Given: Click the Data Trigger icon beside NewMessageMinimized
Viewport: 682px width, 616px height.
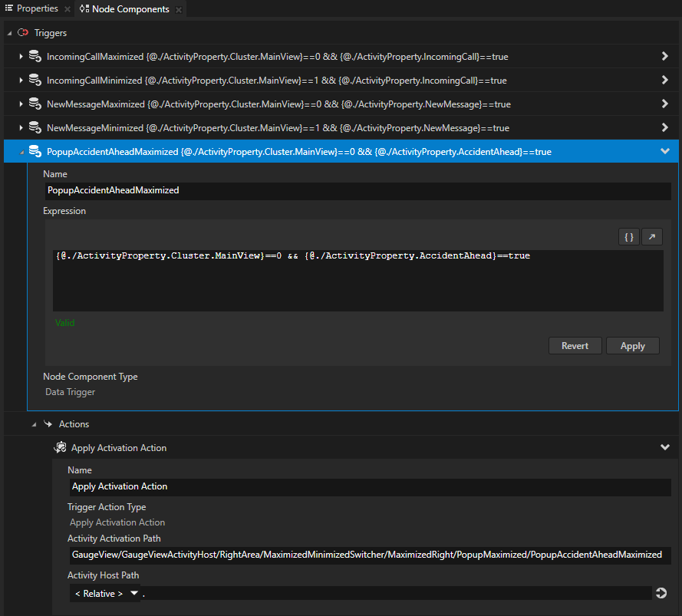Looking at the screenshot, I should pos(35,127).
